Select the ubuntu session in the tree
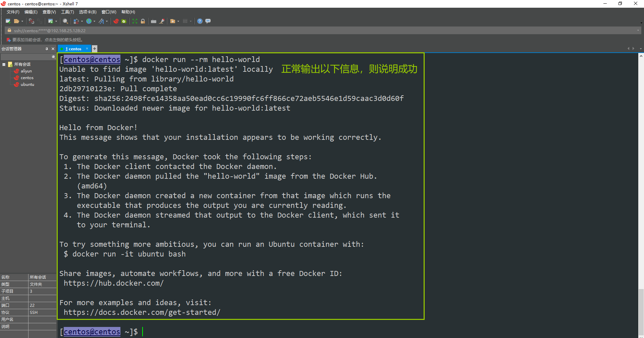Image resolution: width=644 pixels, height=338 pixels. [28, 84]
